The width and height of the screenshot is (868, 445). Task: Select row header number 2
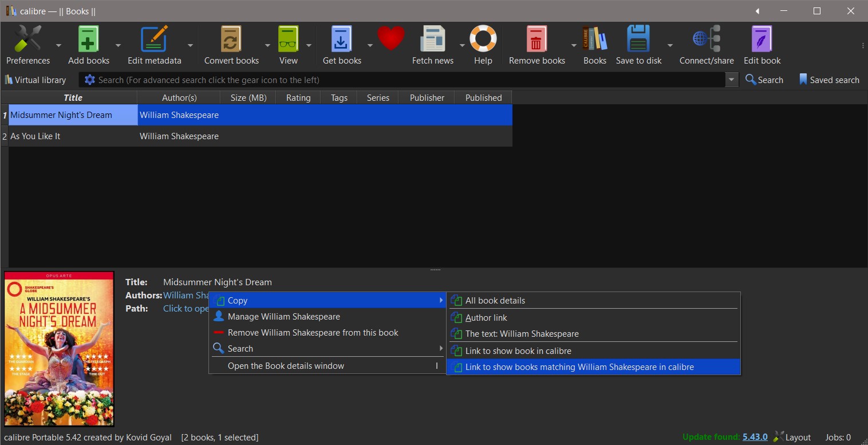pos(5,136)
